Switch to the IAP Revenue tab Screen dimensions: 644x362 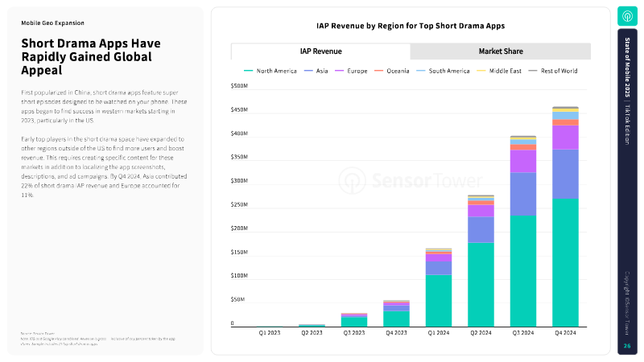pyautogui.click(x=320, y=51)
